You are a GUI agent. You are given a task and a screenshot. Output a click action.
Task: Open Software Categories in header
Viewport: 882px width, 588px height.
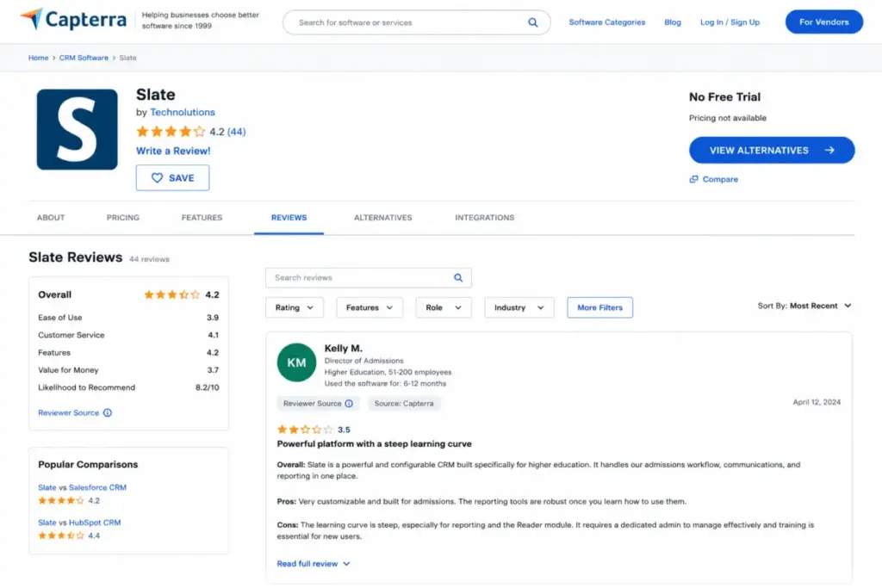[x=607, y=22]
